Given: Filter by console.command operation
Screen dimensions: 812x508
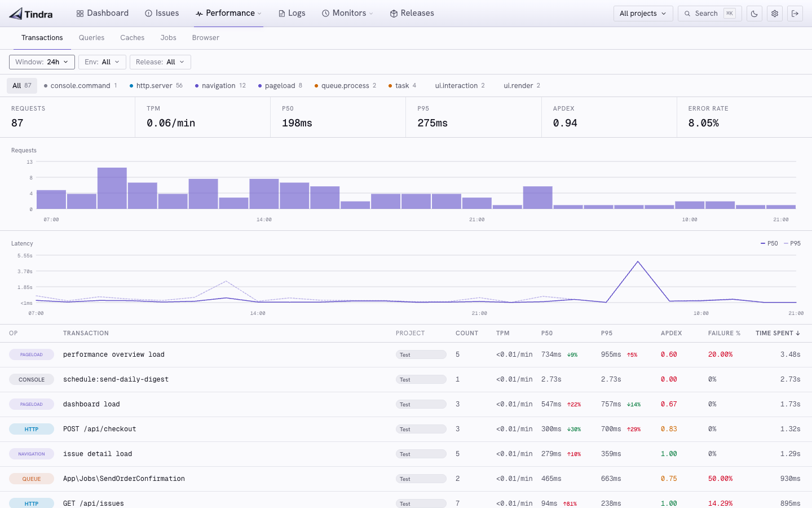Looking at the screenshot, I should (80, 86).
